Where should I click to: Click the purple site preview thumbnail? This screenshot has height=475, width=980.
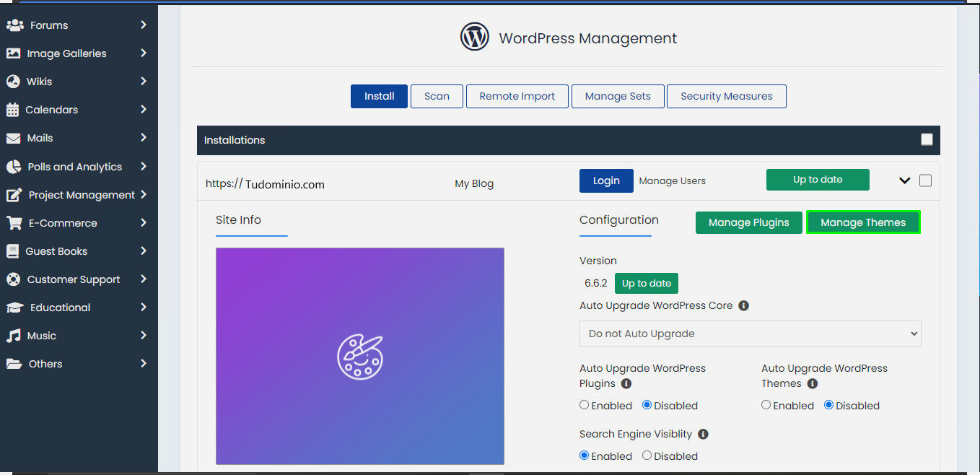pos(359,356)
